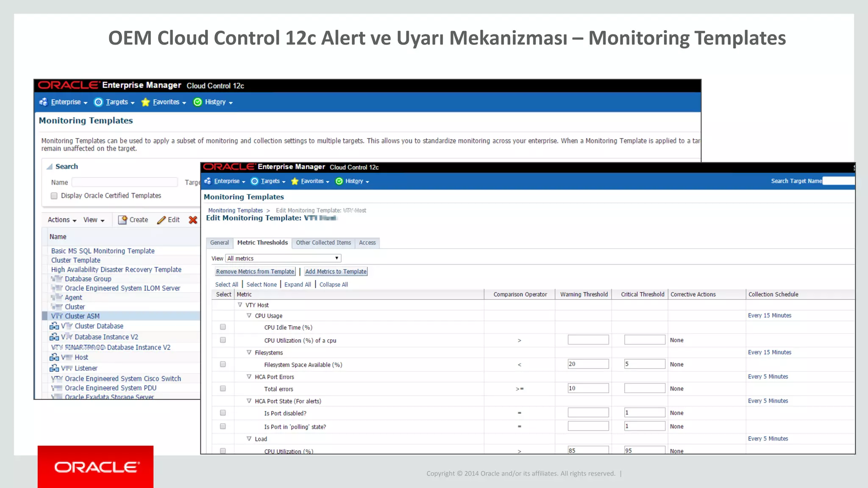This screenshot has height=488, width=868.
Task: Open the Cluster Template entry
Action: point(75,261)
